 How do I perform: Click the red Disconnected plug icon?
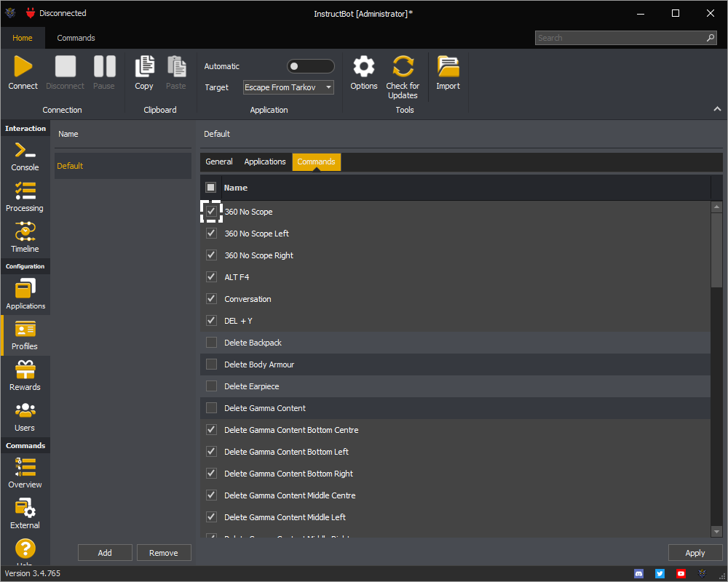(31, 13)
